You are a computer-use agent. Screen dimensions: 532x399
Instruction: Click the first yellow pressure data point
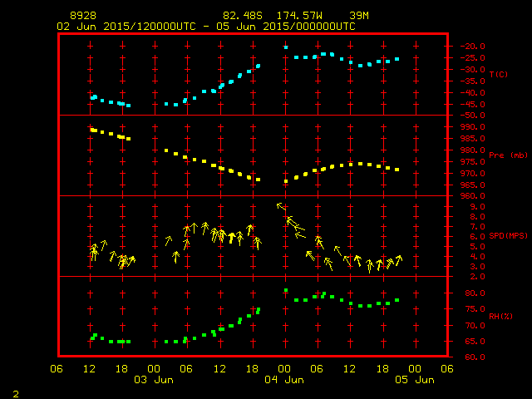[x=92, y=130]
